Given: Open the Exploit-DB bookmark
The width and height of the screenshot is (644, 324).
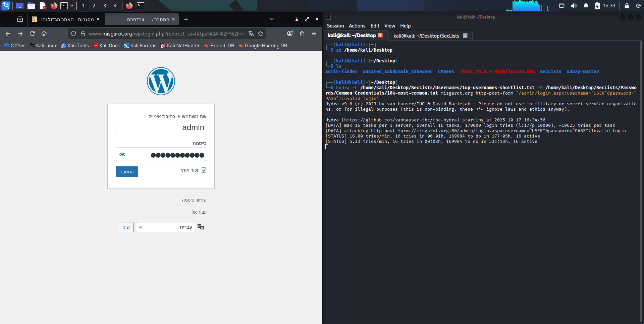Looking at the screenshot, I should (219, 46).
